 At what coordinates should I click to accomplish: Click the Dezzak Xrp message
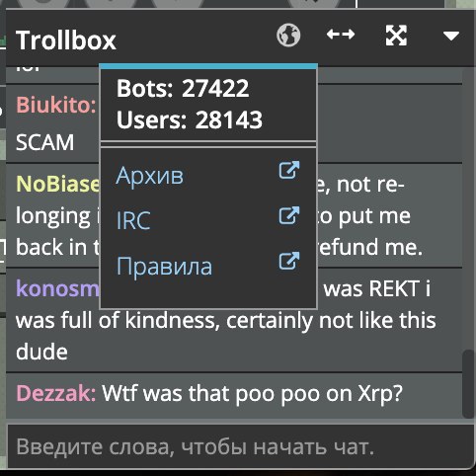[x=252, y=393]
